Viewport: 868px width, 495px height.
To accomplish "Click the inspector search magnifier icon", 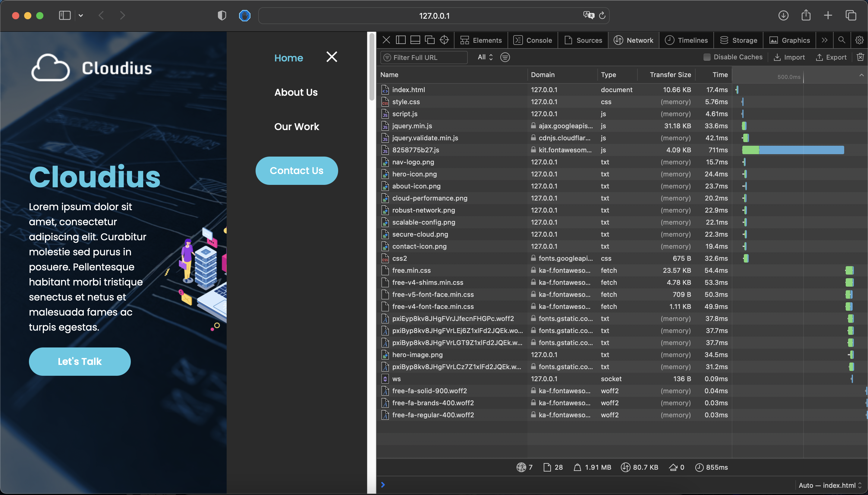I will [x=841, y=40].
